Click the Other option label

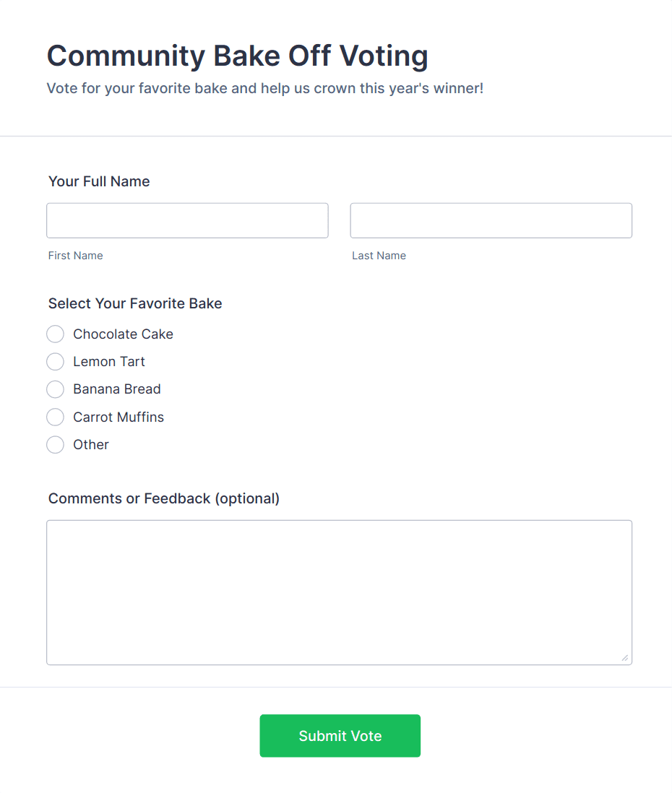click(91, 444)
